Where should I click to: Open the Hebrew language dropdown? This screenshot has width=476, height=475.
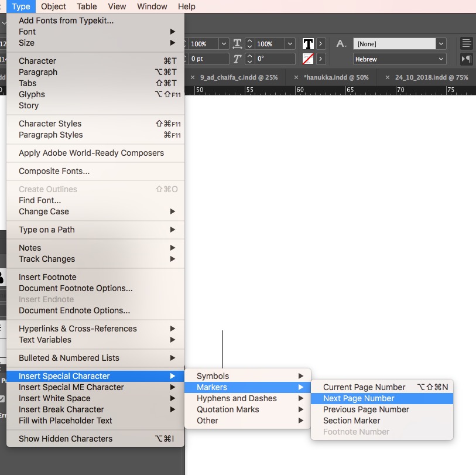tap(441, 59)
